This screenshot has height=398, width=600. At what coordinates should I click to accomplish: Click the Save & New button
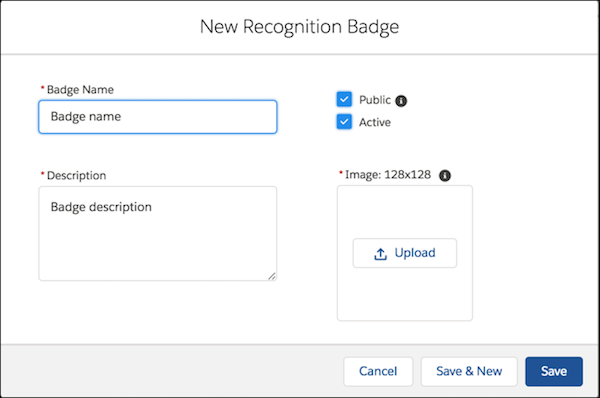(x=469, y=371)
